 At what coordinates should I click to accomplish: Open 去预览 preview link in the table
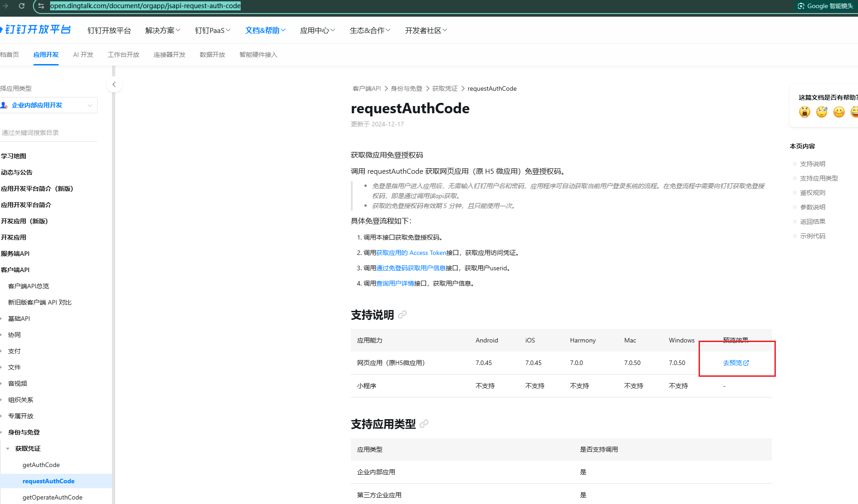(x=736, y=363)
